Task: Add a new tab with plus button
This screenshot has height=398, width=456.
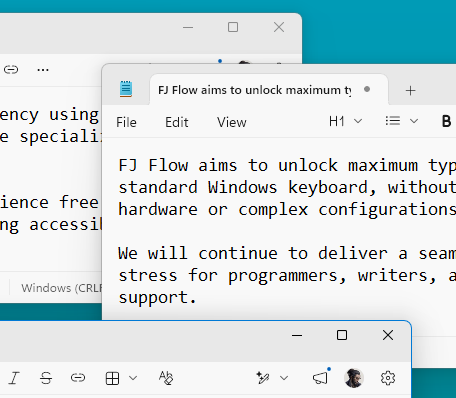Action: 410,90
